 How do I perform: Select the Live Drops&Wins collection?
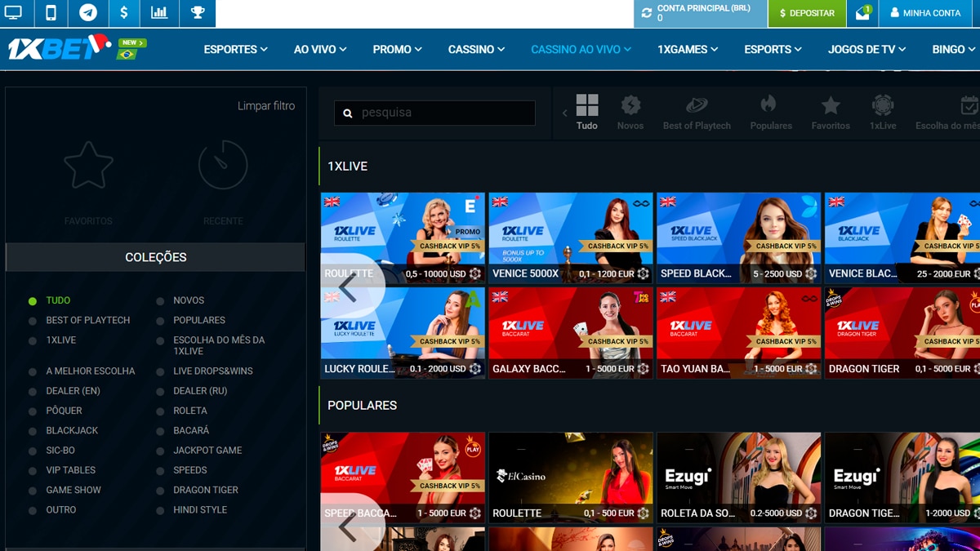213,371
